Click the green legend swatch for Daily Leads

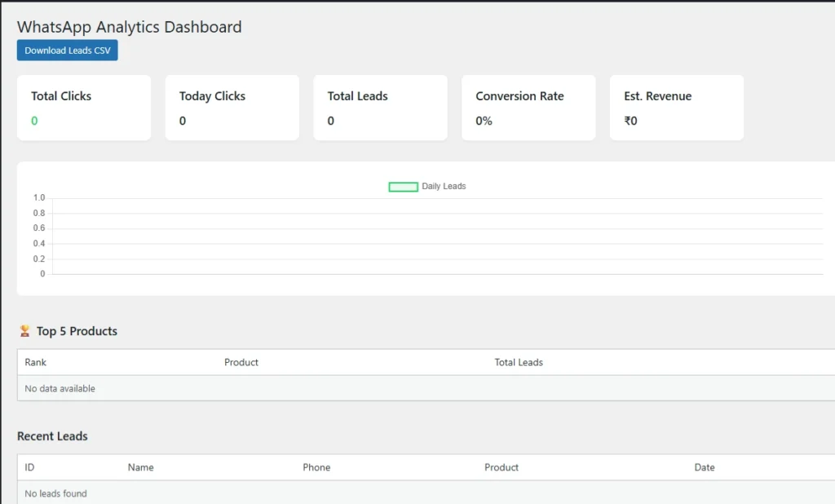tap(402, 186)
